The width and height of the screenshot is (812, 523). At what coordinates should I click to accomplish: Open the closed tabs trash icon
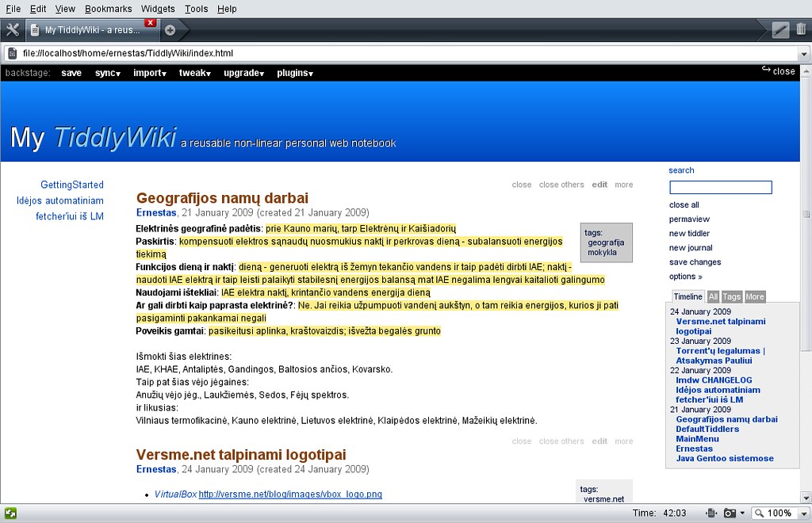(801, 29)
